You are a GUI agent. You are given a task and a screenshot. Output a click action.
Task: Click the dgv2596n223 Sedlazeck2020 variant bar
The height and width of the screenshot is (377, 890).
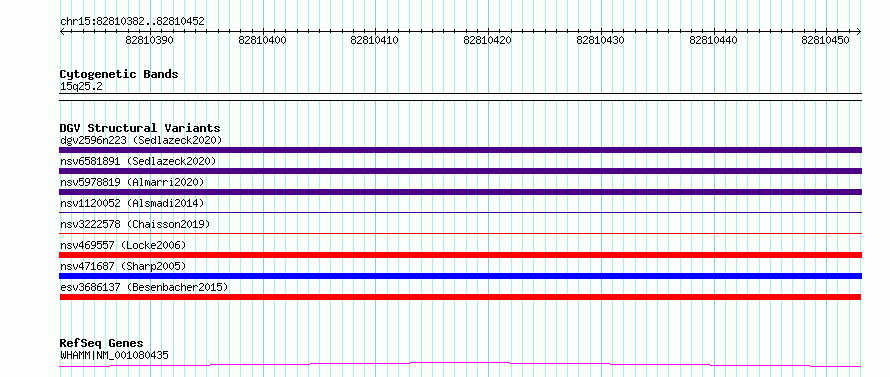coord(460,150)
